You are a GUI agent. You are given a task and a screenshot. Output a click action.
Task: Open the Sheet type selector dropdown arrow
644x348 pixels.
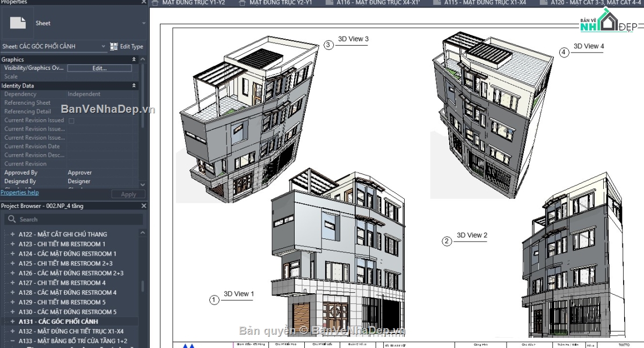point(143,24)
